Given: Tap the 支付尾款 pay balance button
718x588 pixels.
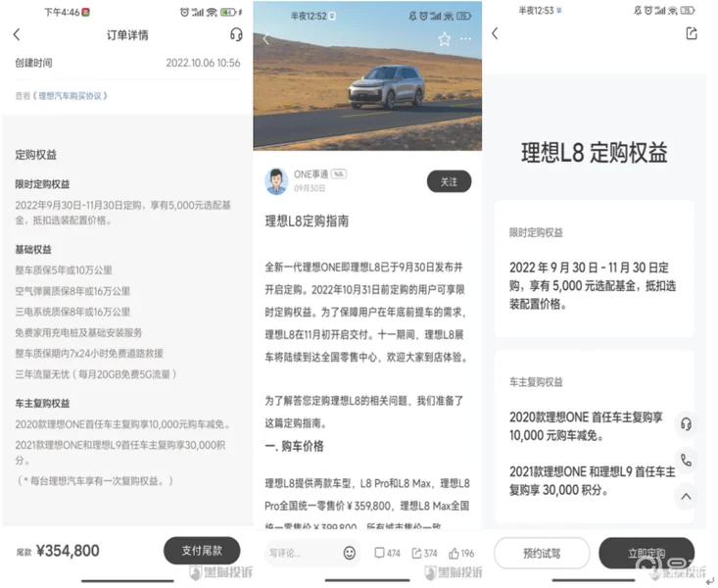Looking at the screenshot, I should pos(202,550).
